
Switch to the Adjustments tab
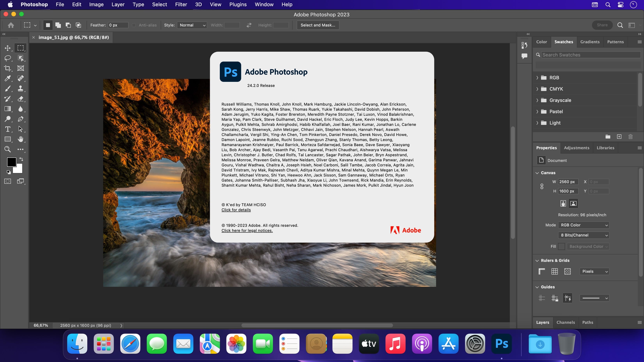click(576, 148)
